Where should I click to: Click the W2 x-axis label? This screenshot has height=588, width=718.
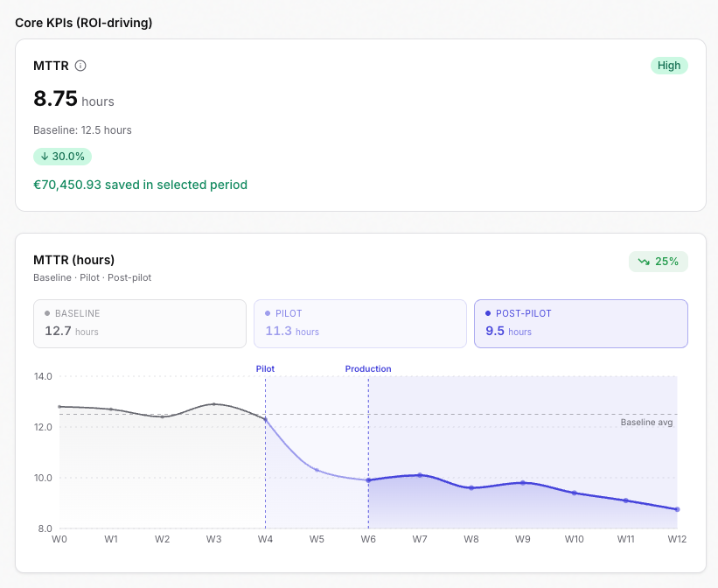(162, 539)
